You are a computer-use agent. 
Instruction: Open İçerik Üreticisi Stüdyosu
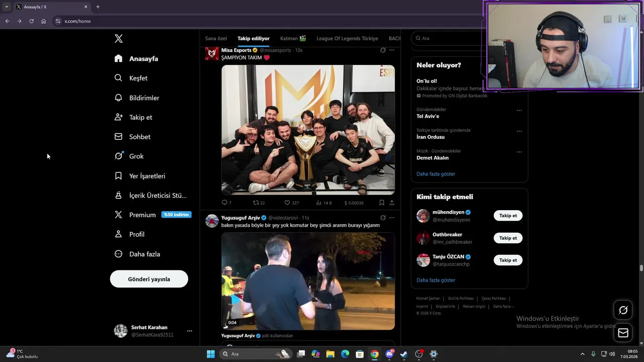(150, 195)
